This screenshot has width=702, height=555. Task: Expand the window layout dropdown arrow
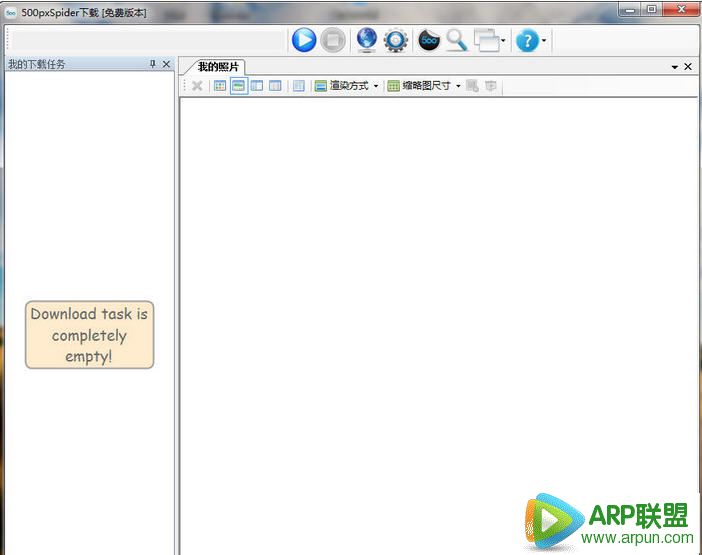click(503, 41)
